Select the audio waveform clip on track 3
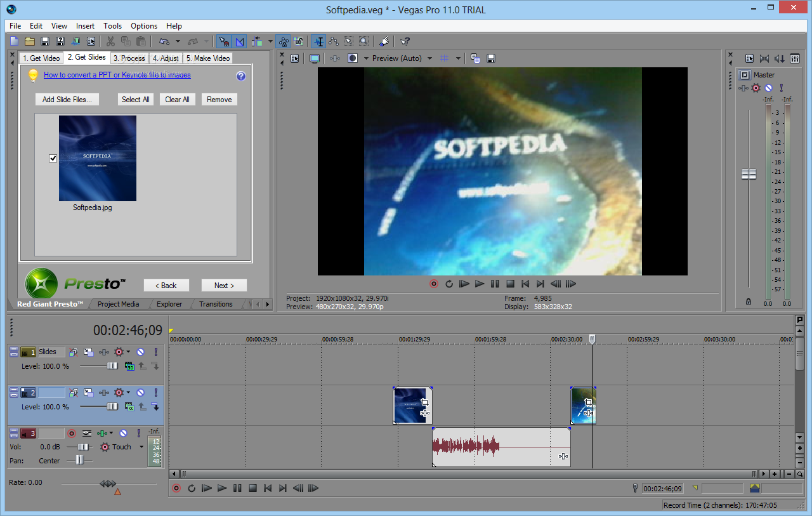 point(501,447)
